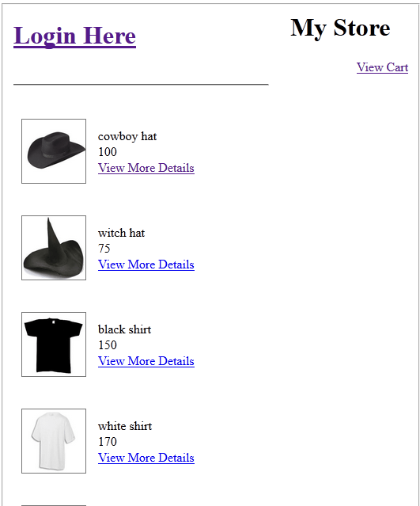Select the cowboy hat product image

coord(54,151)
